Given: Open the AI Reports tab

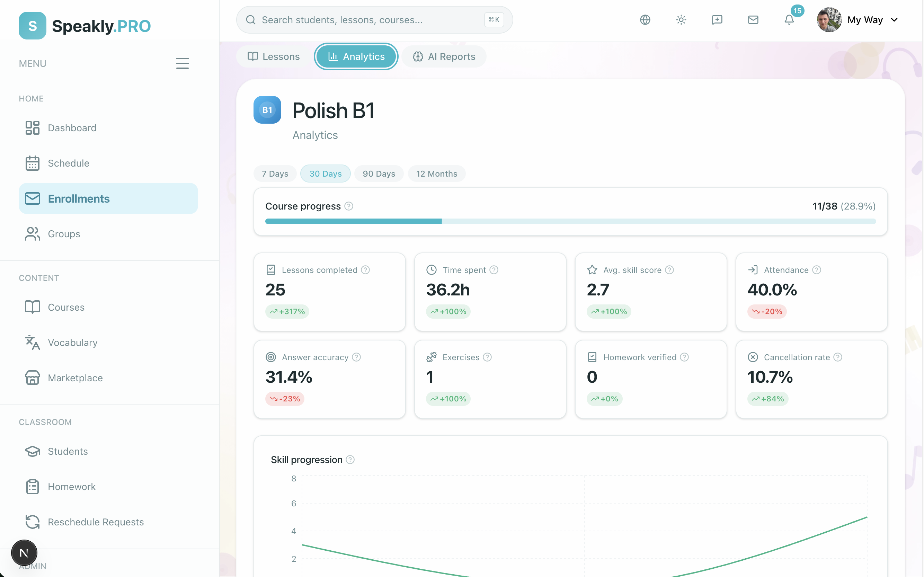Looking at the screenshot, I should [444, 56].
